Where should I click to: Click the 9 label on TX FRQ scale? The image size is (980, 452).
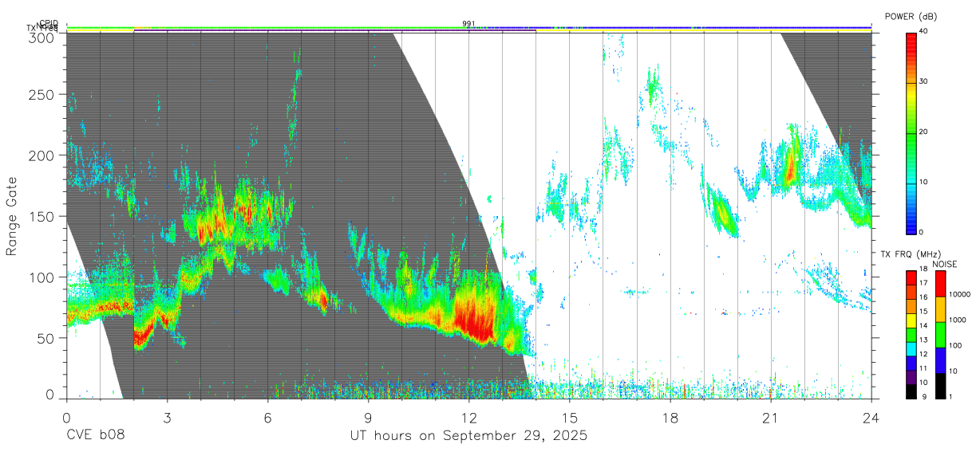tap(923, 397)
